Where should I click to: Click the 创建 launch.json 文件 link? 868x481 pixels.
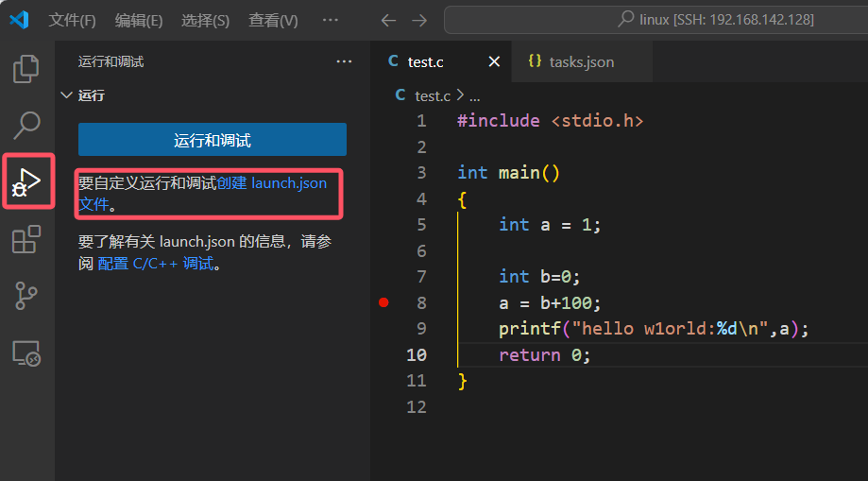(272, 183)
